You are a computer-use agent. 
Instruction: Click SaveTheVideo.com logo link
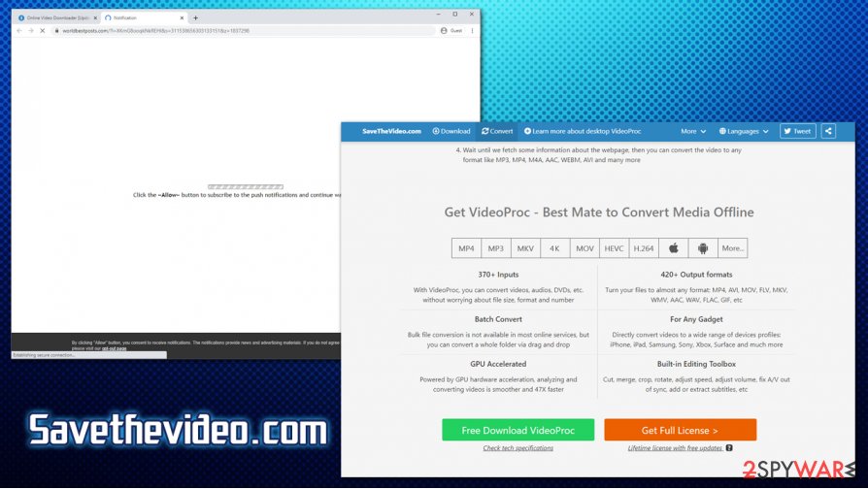coord(391,131)
